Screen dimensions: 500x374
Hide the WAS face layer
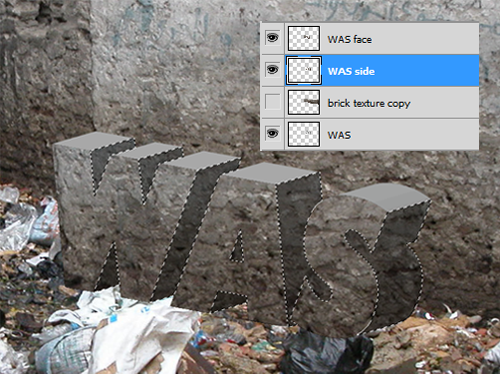tap(272, 38)
